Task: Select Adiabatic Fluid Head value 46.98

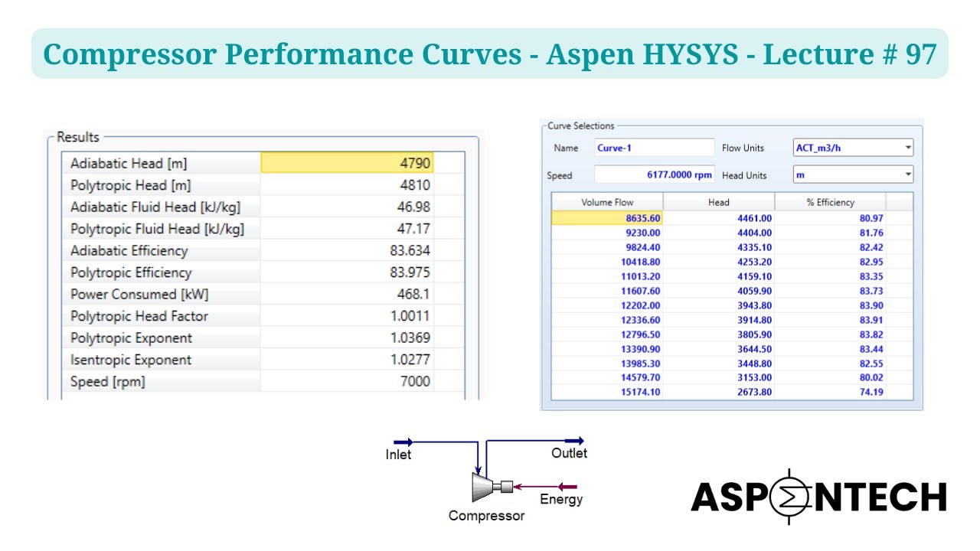Action: coord(347,207)
